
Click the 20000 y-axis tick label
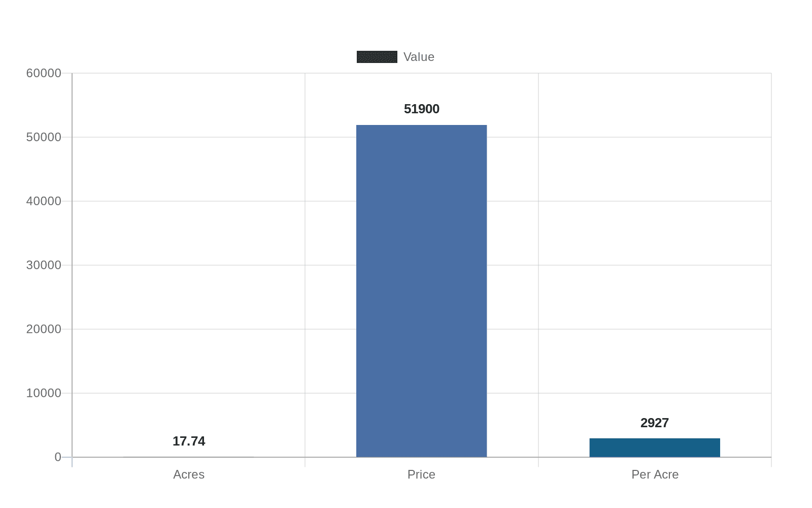point(44,329)
